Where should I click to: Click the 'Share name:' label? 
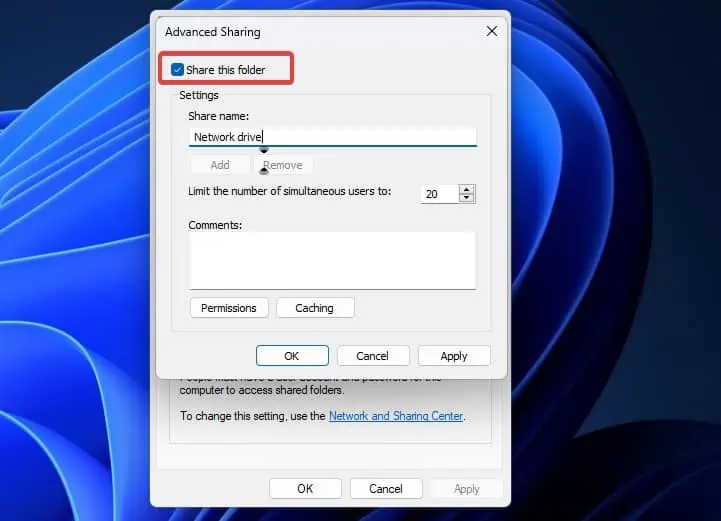point(218,116)
